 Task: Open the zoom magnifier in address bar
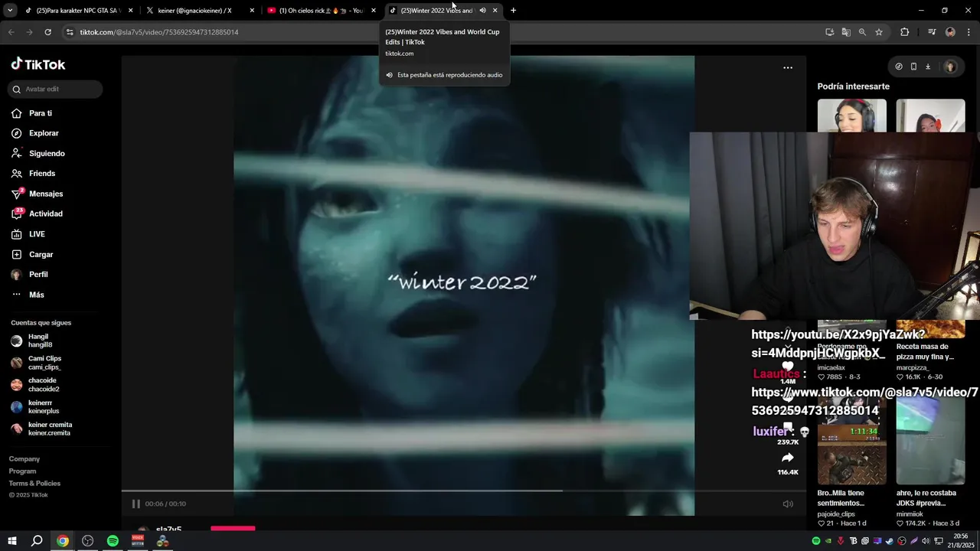click(862, 32)
